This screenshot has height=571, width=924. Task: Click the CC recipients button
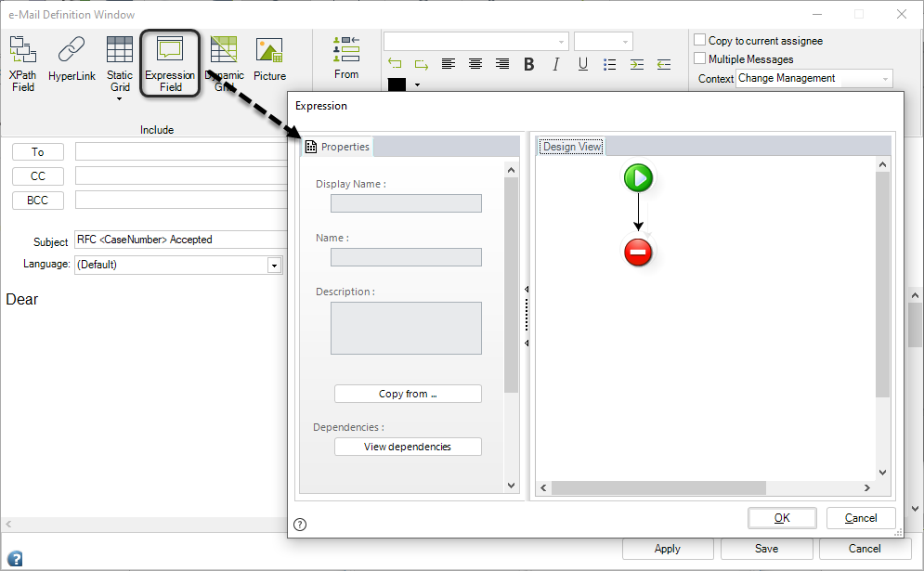coord(38,176)
